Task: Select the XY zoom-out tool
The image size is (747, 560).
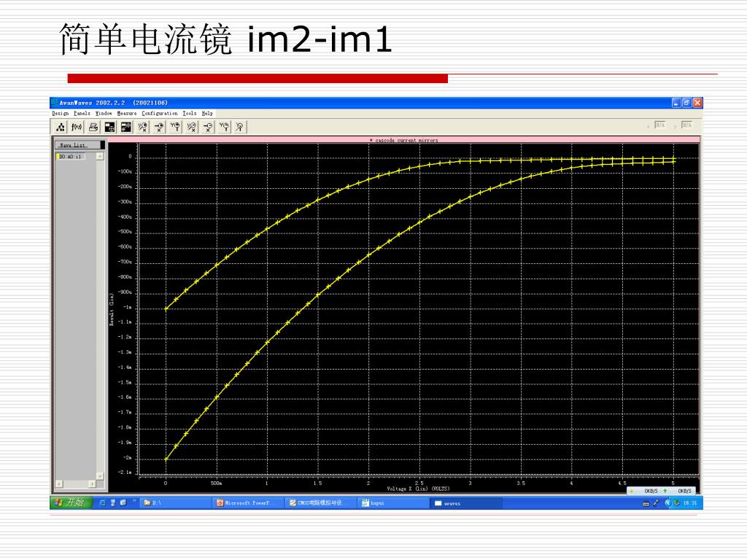Action: pos(192,127)
